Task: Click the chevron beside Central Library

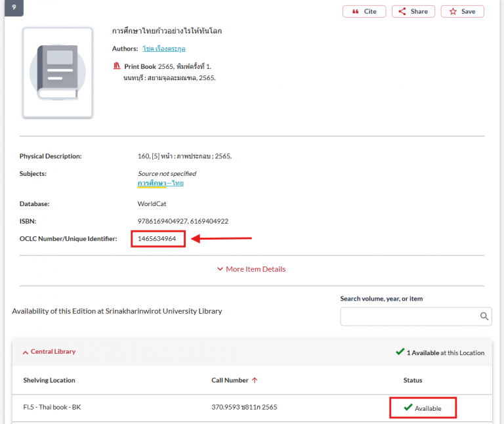Action: [26, 352]
